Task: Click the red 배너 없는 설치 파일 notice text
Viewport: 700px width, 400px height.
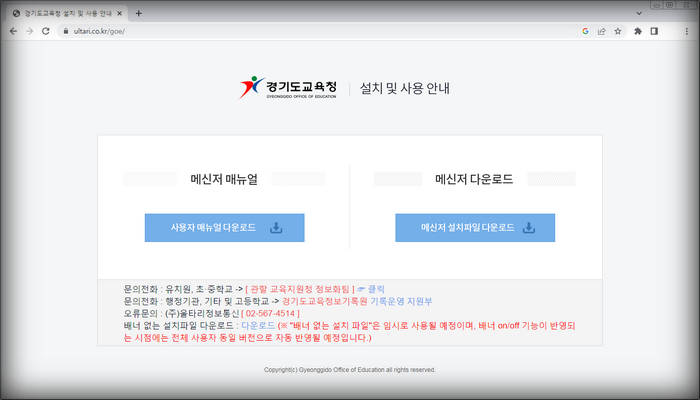Action: (350, 332)
